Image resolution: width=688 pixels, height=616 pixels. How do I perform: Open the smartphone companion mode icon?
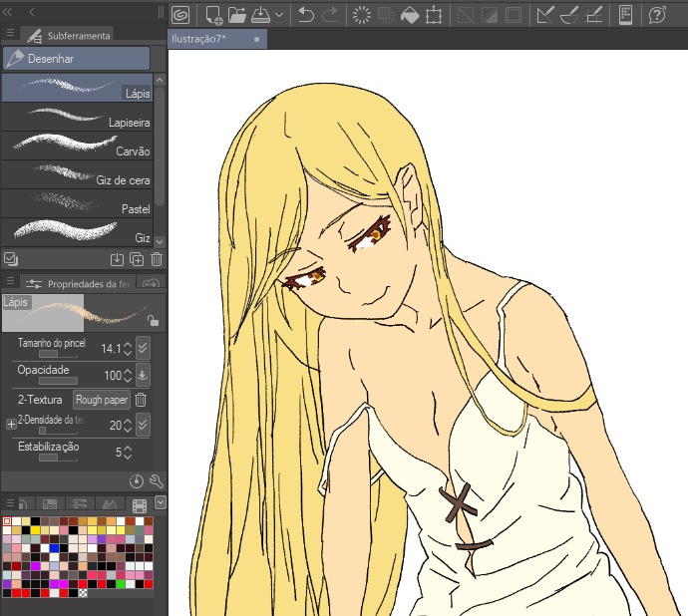[625, 15]
